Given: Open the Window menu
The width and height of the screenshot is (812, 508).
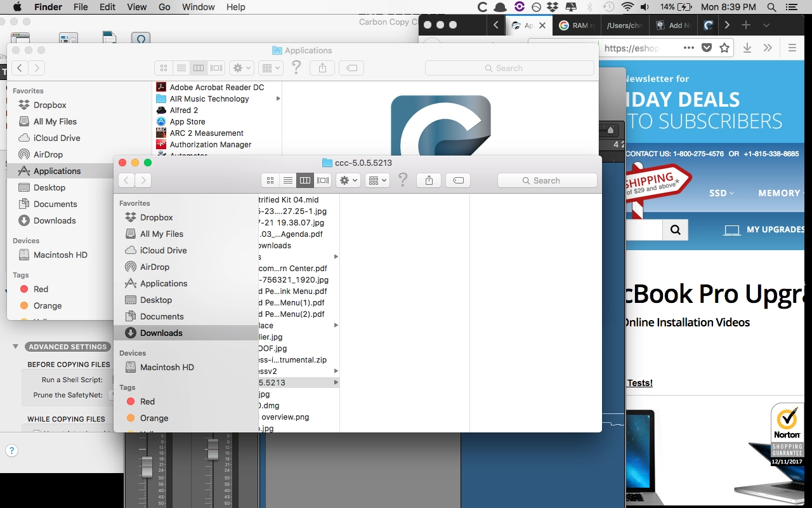Looking at the screenshot, I should point(198,7).
